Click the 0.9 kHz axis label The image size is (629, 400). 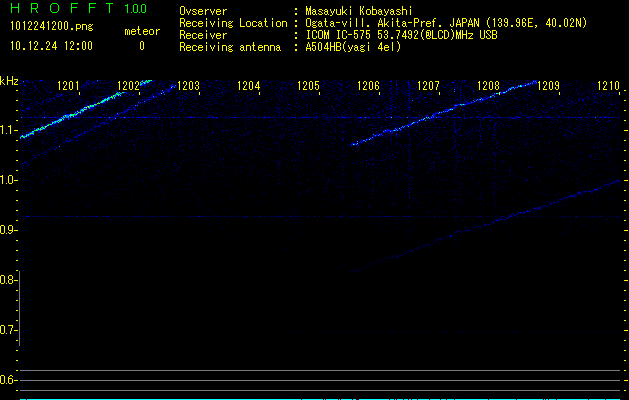8,230
